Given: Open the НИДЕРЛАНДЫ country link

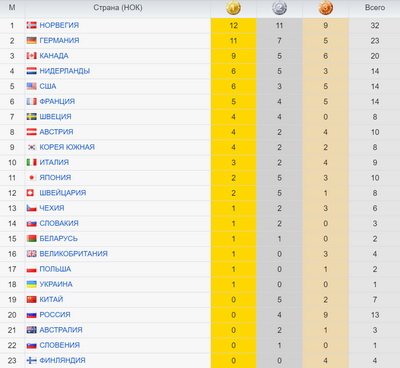Looking at the screenshot, I should [x=65, y=71].
